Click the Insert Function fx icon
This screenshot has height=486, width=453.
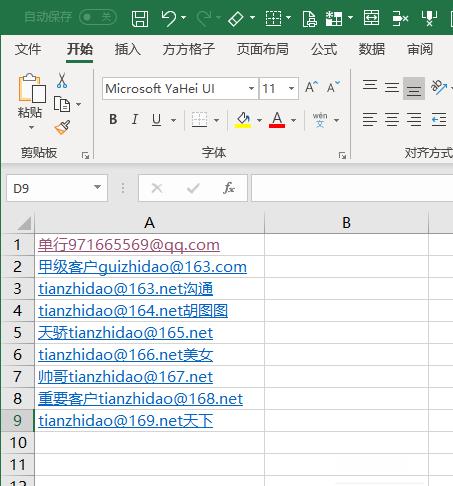[x=229, y=188]
